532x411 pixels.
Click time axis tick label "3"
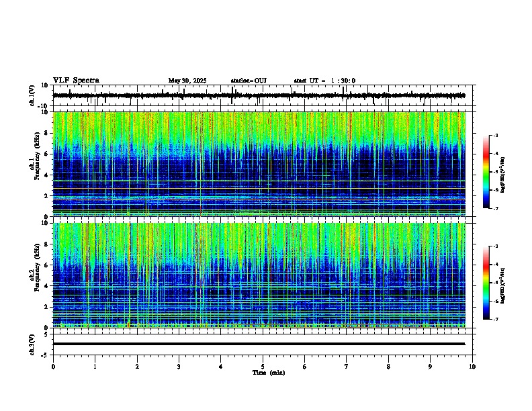tap(179, 367)
